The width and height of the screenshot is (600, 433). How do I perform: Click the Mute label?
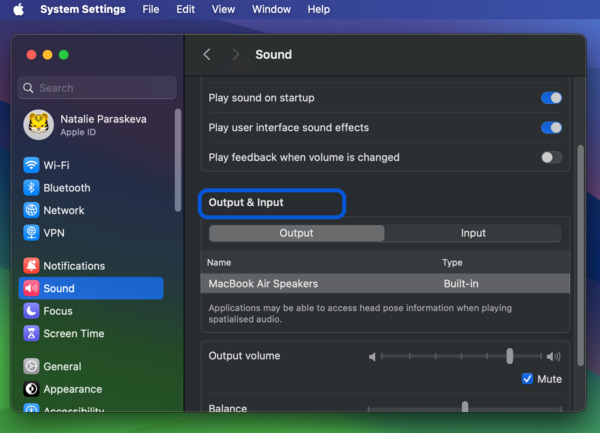[549, 379]
